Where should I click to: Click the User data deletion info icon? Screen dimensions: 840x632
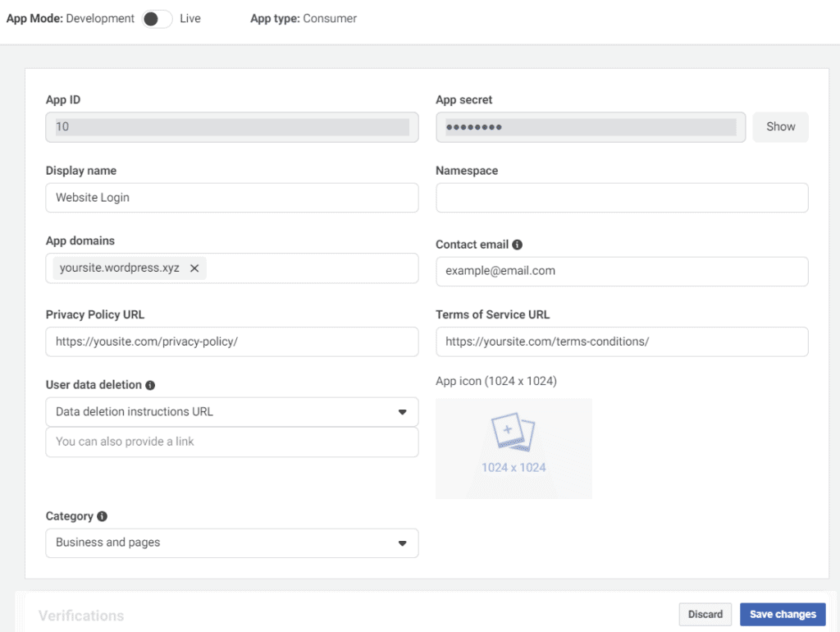151,385
